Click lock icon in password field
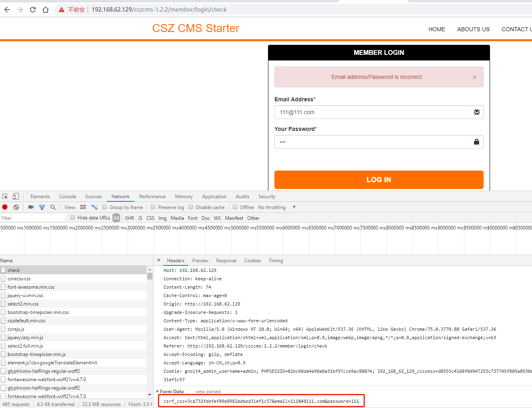Image resolution: width=532 pixels, height=408 pixels. click(476, 142)
